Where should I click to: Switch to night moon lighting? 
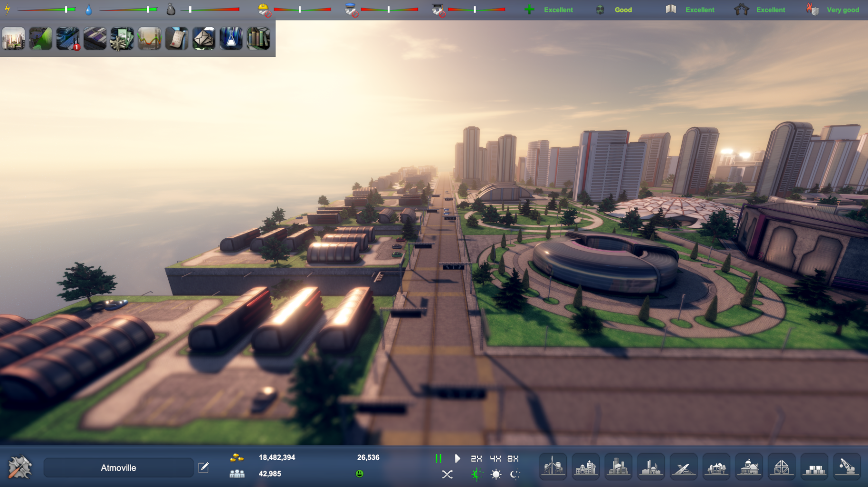[515, 474]
